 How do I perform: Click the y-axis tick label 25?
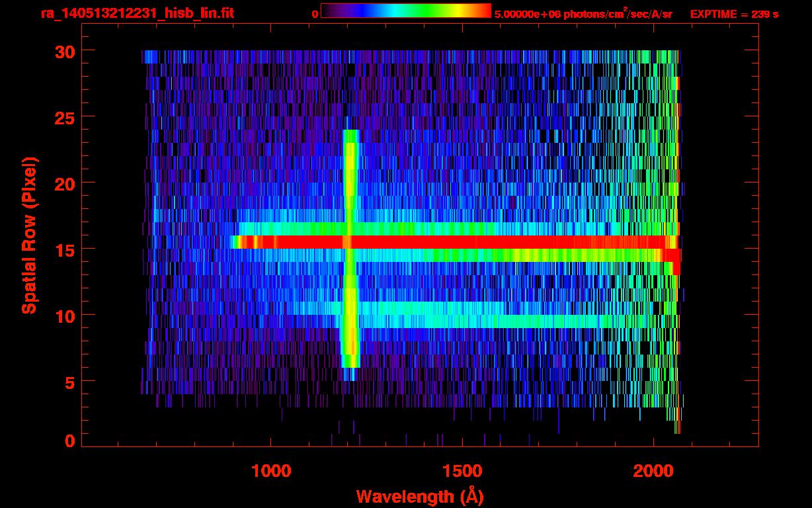(x=65, y=117)
